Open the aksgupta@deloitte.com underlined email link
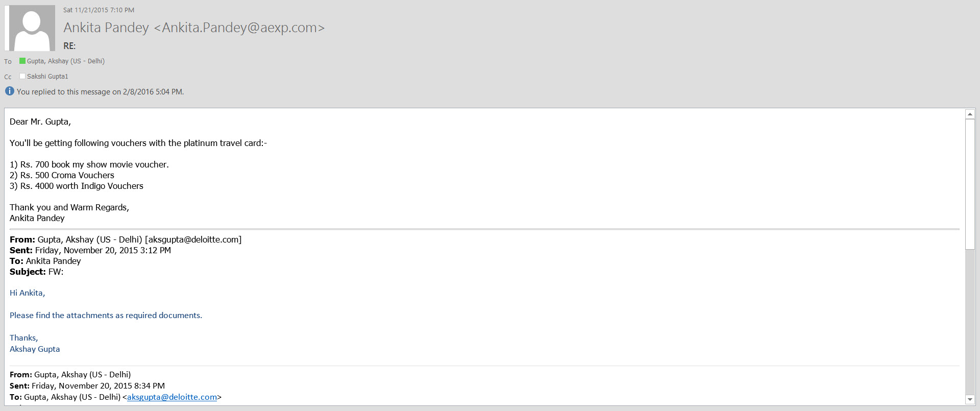The width and height of the screenshot is (980, 411). (x=172, y=397)
